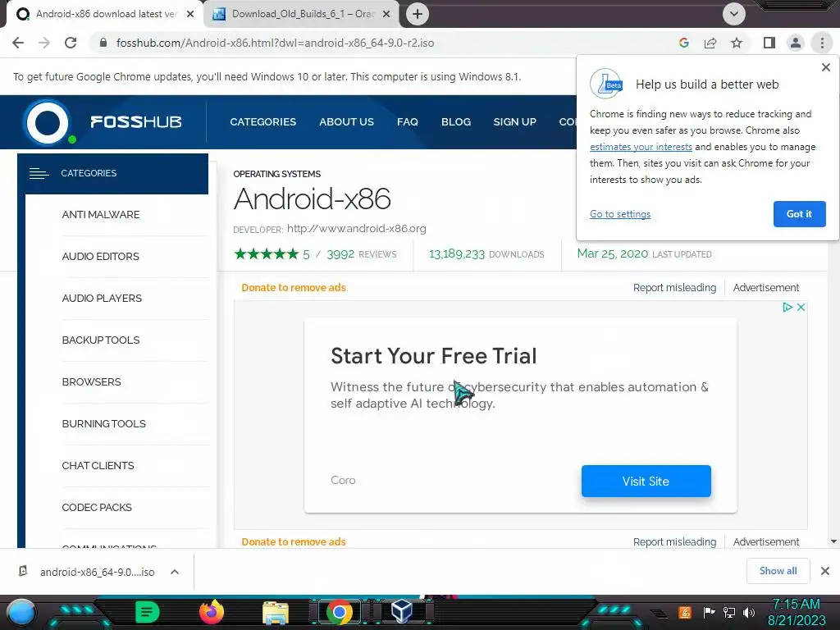Screen dimensions: 840x630
Task: Open Firefox from the taskbar
Action: 211,612
